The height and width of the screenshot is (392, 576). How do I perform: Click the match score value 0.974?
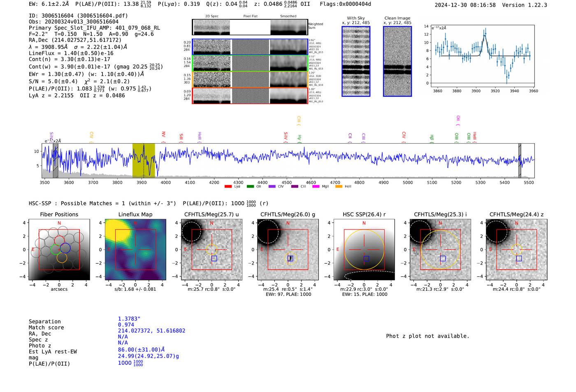(x=126, y=325)
